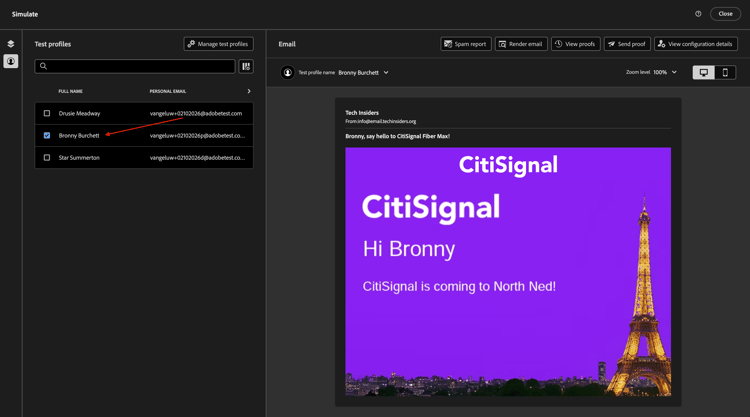The image size is (750, 417).
Task: Click the Manage test profiles button
Action: 219,44
